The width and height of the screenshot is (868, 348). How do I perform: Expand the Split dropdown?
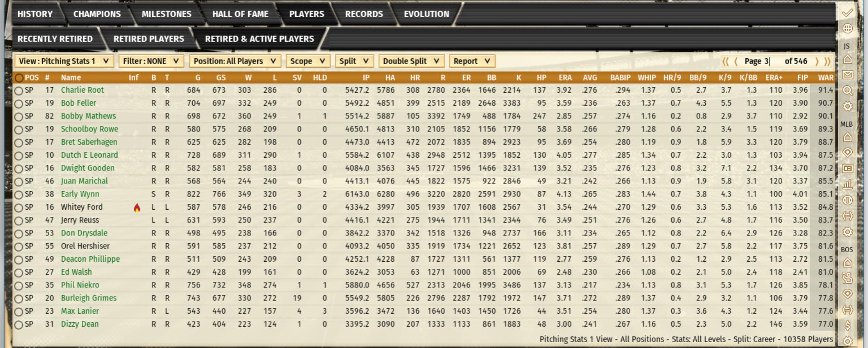[x=354, y=61]
